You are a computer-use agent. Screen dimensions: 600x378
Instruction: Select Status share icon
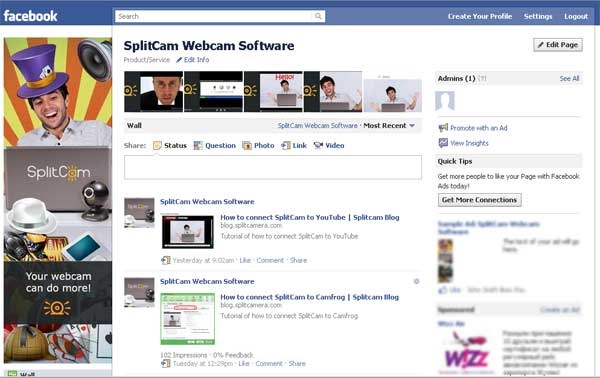157,145
